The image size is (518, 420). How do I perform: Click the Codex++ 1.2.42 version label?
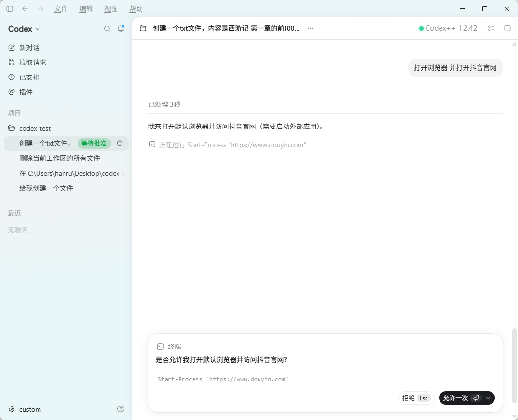click(451, 28)
